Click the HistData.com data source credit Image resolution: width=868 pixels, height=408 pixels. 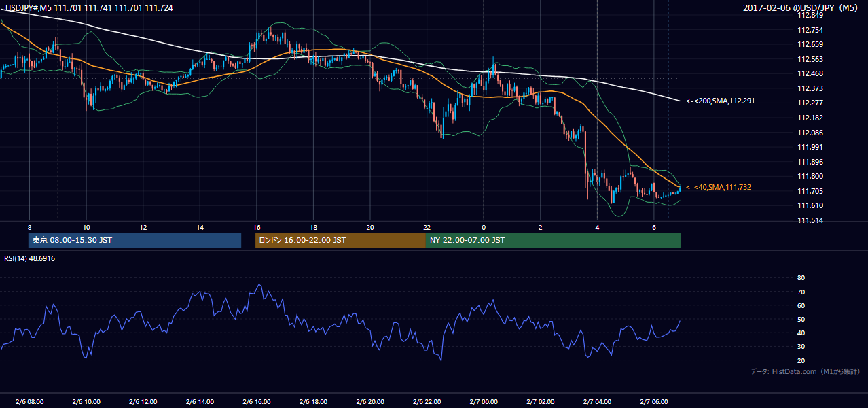(805, 371)
